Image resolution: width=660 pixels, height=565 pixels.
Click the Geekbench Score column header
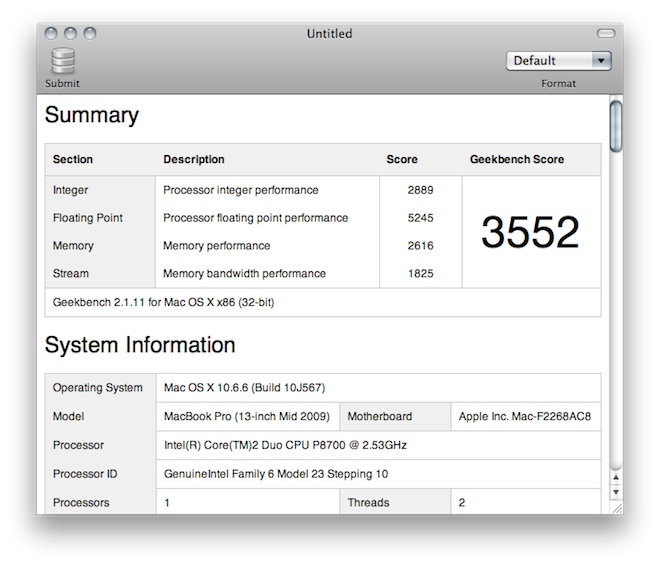(517, 160)
